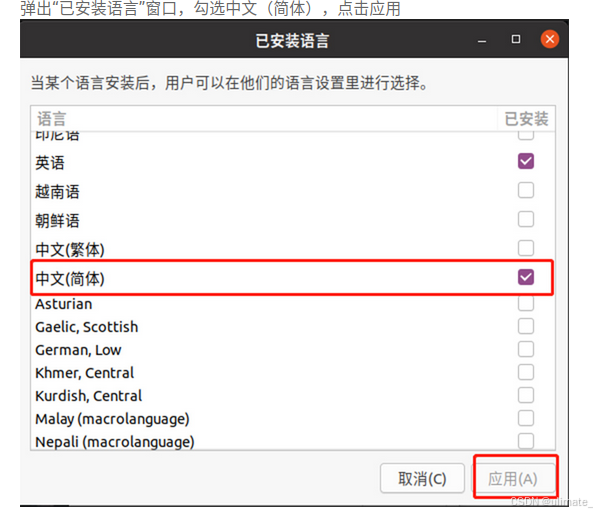
Task: Tick the Kurdish, Central checkbox
Action: click(526, 395)
